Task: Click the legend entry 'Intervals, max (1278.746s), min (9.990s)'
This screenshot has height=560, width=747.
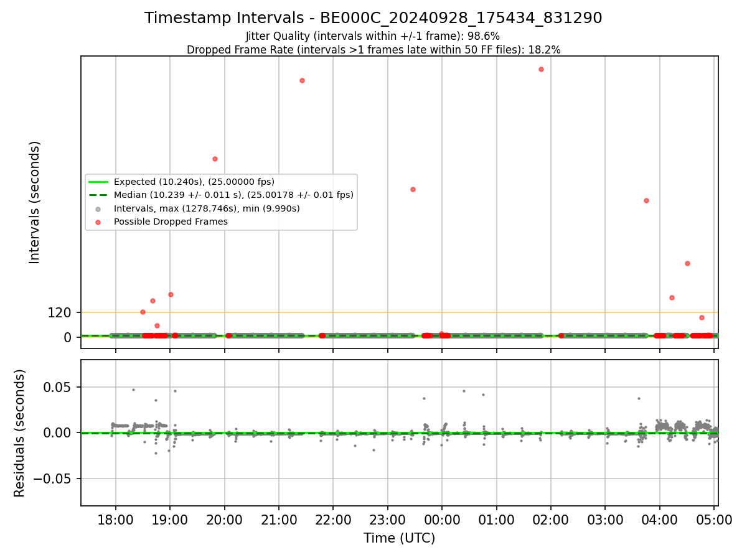Action: tap(207, 208)
